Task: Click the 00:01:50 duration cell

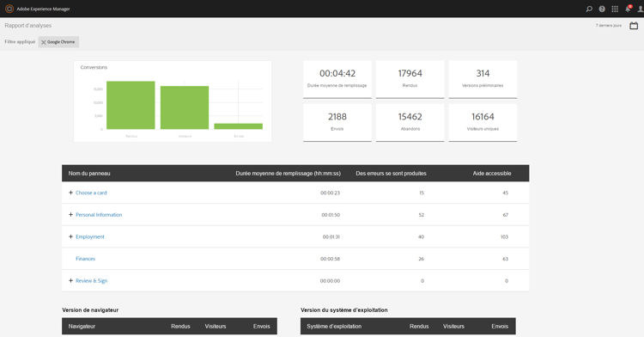Action: click(331, 215)
